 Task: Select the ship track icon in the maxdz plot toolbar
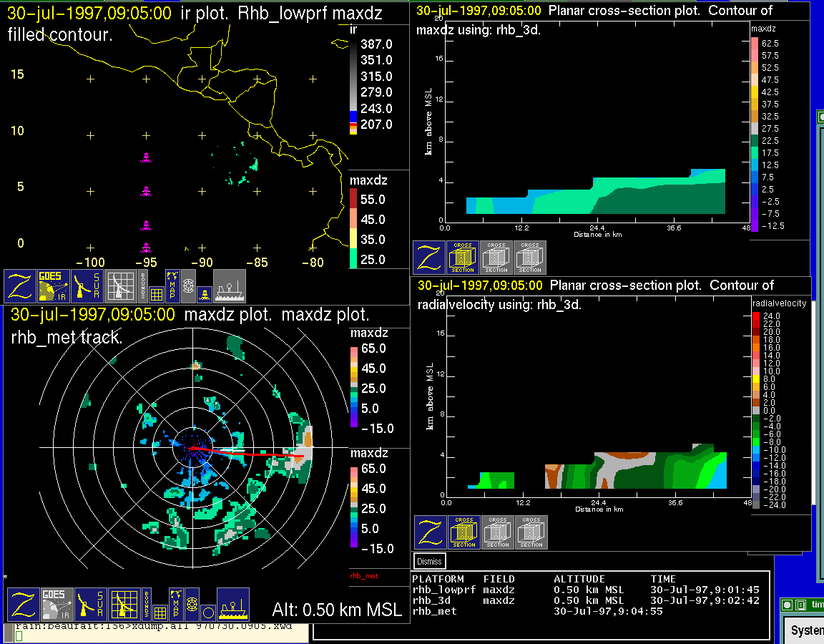[232, 605]
